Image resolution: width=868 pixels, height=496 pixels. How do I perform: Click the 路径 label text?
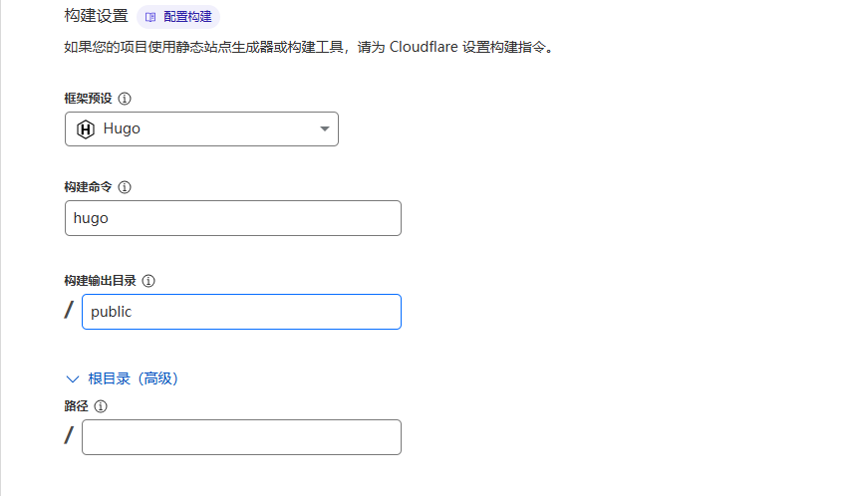pyautogui.click(x=76, y=406)
